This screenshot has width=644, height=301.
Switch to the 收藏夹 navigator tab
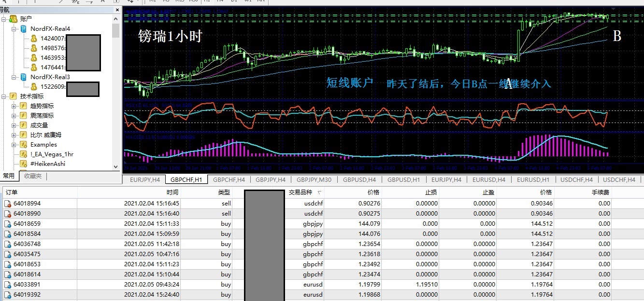(x=32, y=176)
